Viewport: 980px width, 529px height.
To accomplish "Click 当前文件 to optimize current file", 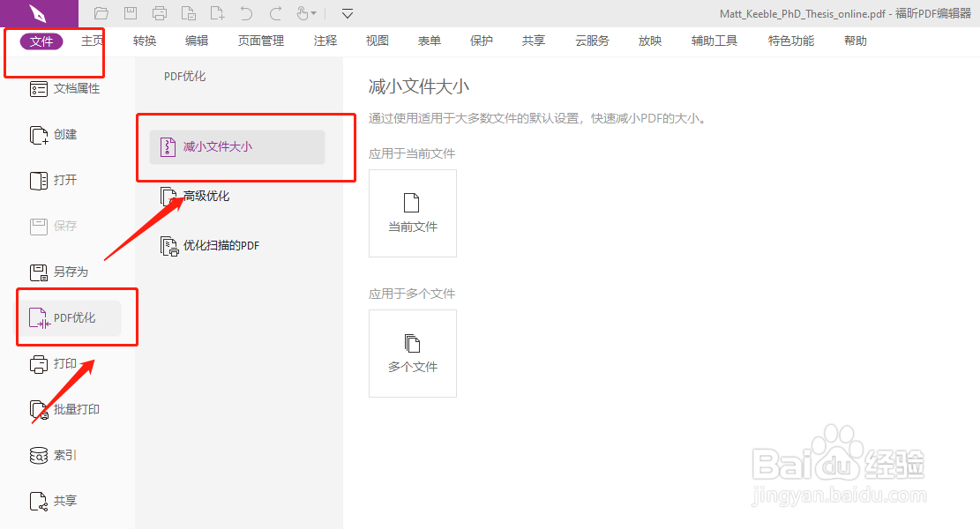I will click(412, 213).
